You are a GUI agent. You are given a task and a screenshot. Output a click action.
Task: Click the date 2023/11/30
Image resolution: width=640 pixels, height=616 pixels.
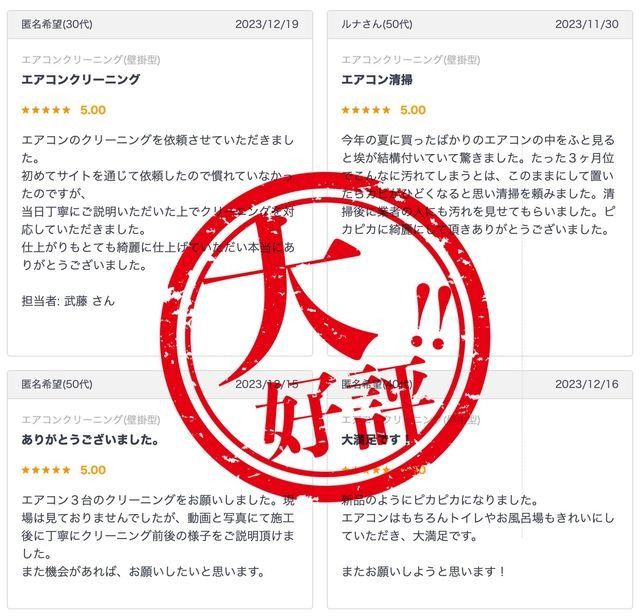tap(587, 24)
